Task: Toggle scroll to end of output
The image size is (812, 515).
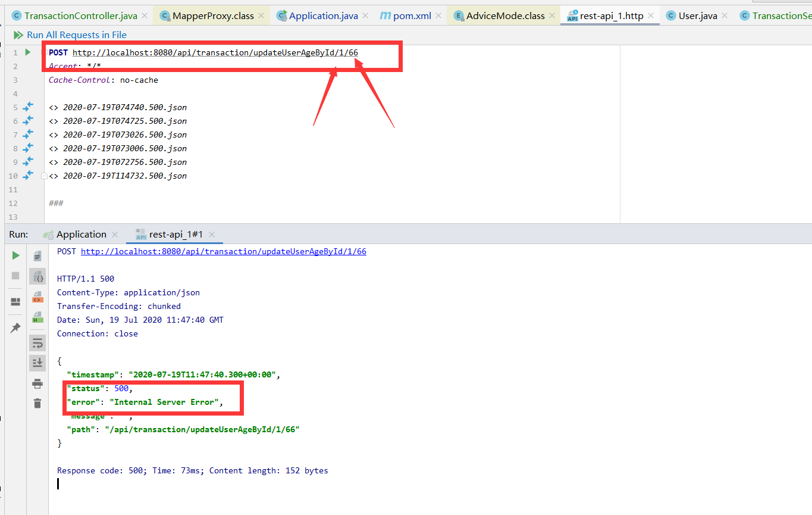Action: pyautogui.click(x=37, y=363)
